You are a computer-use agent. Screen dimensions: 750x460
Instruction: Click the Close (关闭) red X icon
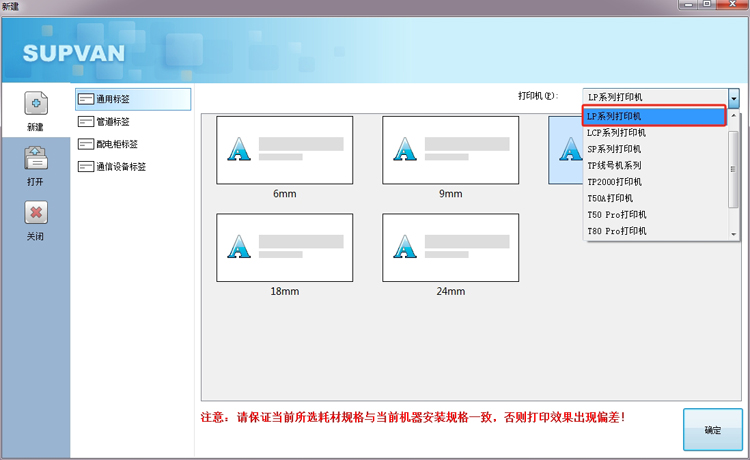pos(35,213)
